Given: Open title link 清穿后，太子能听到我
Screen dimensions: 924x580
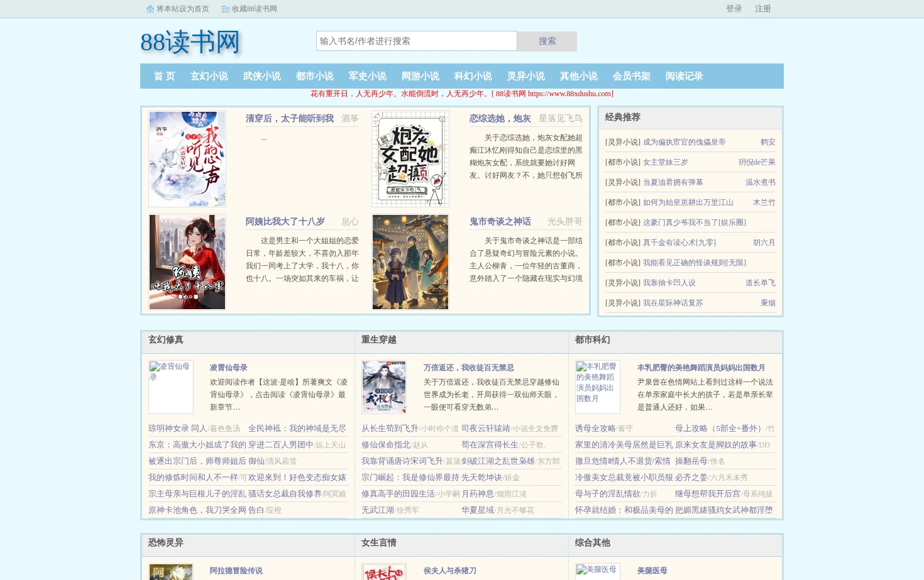Looking at the screenshot, I should point(290,118).
